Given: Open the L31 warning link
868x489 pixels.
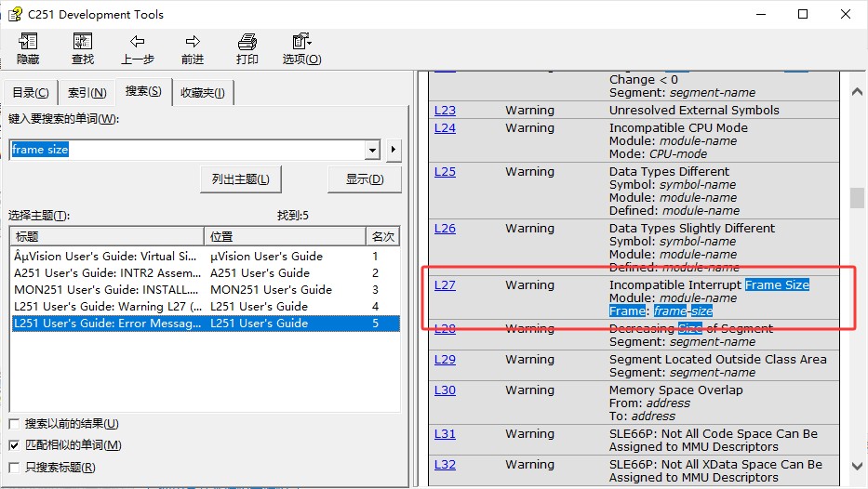Looking at the screenshot, I should 445,433.
